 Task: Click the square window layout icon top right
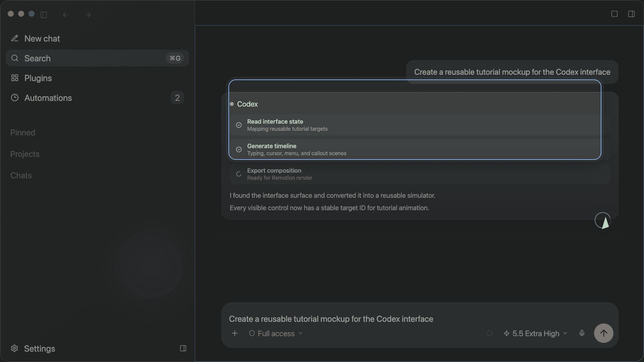coord(614,14)
